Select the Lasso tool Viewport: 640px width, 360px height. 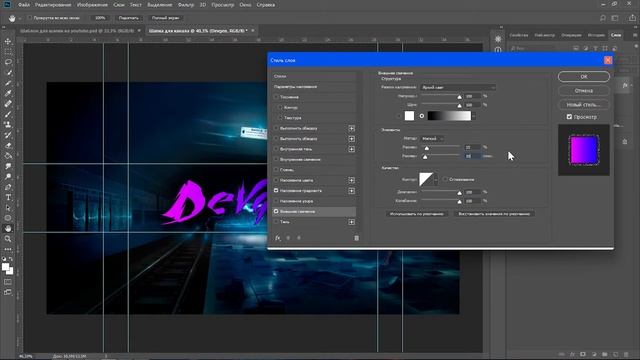pos(8,62)
